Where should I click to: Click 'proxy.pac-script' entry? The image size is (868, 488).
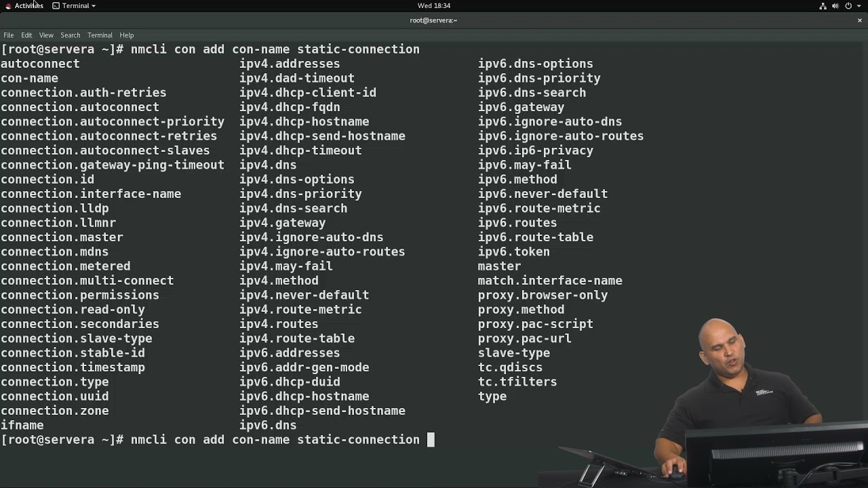pos(536,324)
